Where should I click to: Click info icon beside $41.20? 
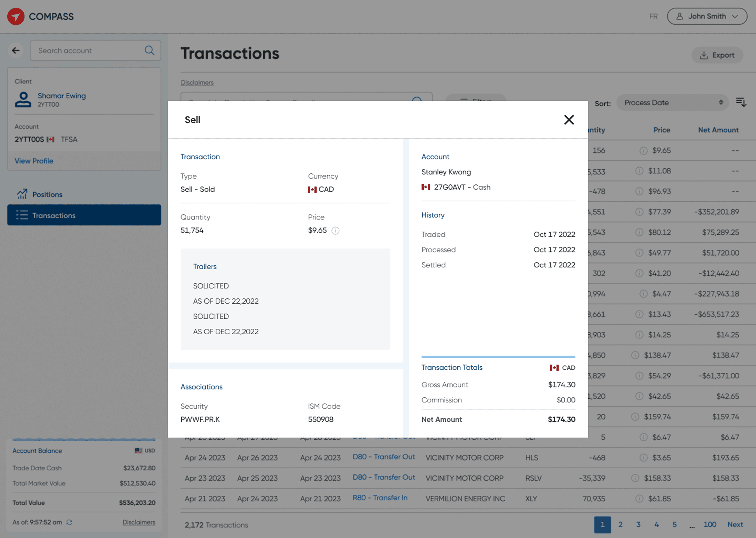click(639, 273)
